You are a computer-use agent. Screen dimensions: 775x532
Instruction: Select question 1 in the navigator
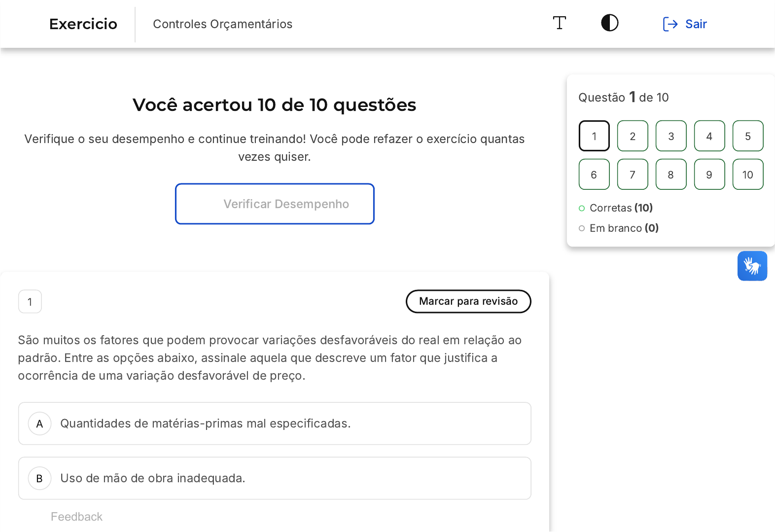click(x=594, y=136)
